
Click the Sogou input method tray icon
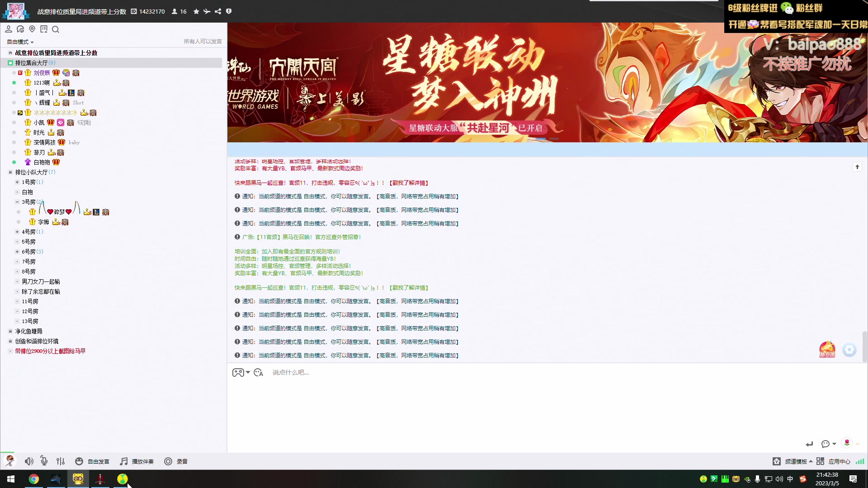803,479
